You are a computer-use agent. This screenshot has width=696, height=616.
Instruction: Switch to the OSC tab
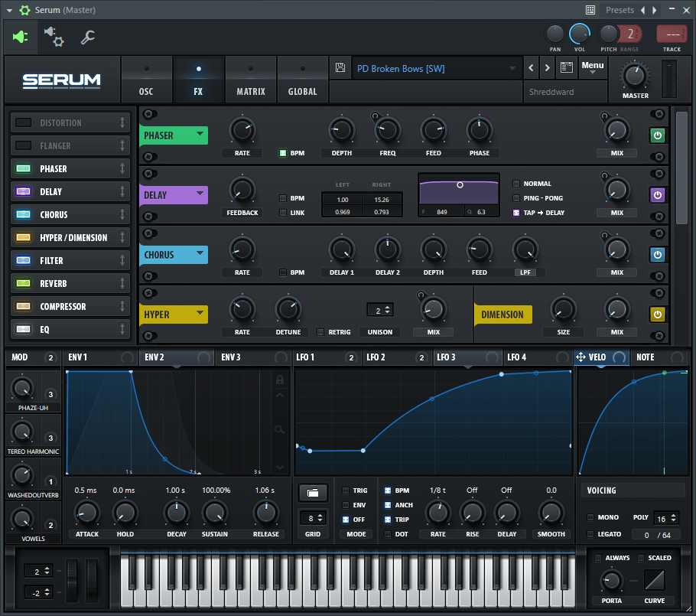146,80
